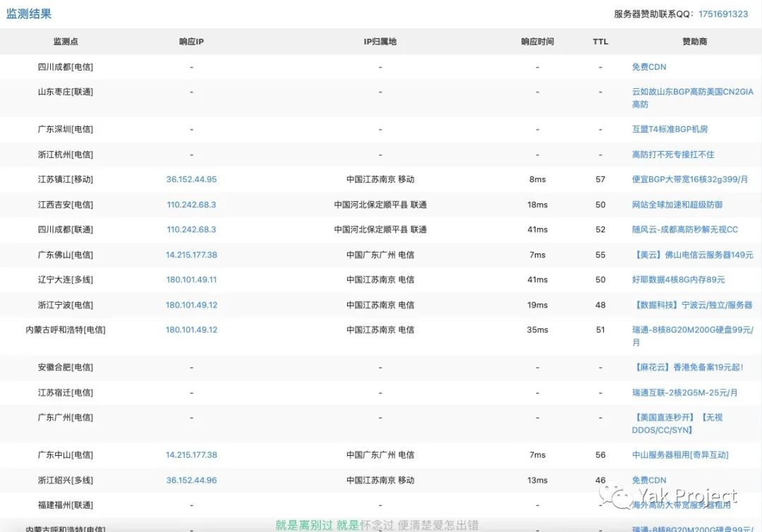The width and height of the screenshot is (762, 532).
Task: Open 瑞通-8核8G20M200G硬盘99元/月 link
Action: (x=693, y=336)
